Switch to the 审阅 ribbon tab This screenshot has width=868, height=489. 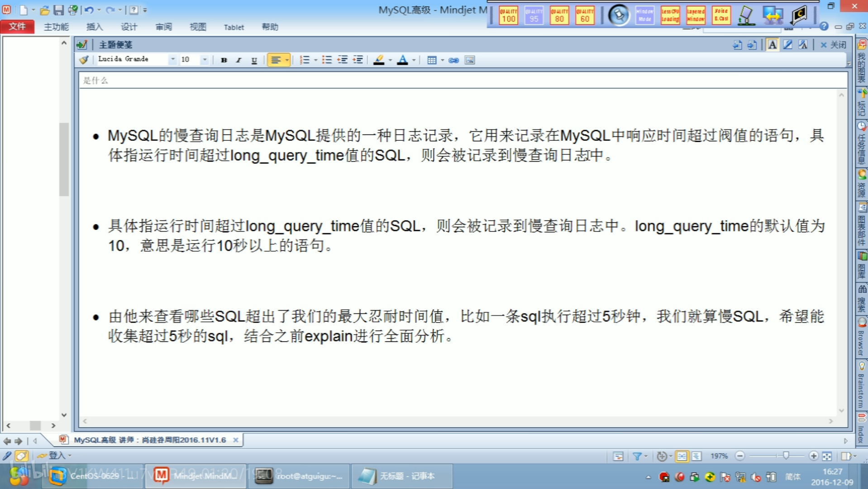pyautogui.click(x=163, y=27)
